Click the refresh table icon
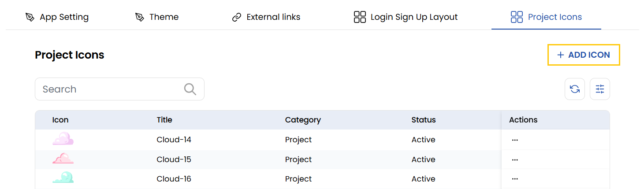644x189 pixels. pyautogui.click(x=575, y=89)
